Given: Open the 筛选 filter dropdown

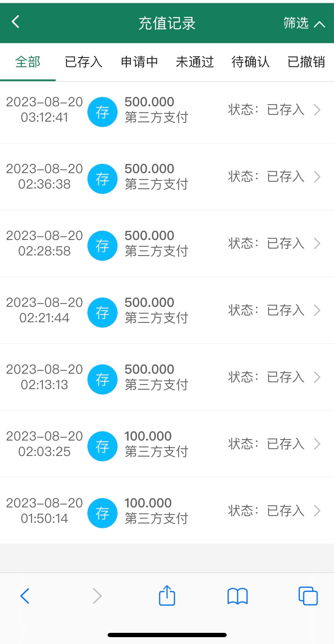Looking at the screenshot, I should 304,23.
